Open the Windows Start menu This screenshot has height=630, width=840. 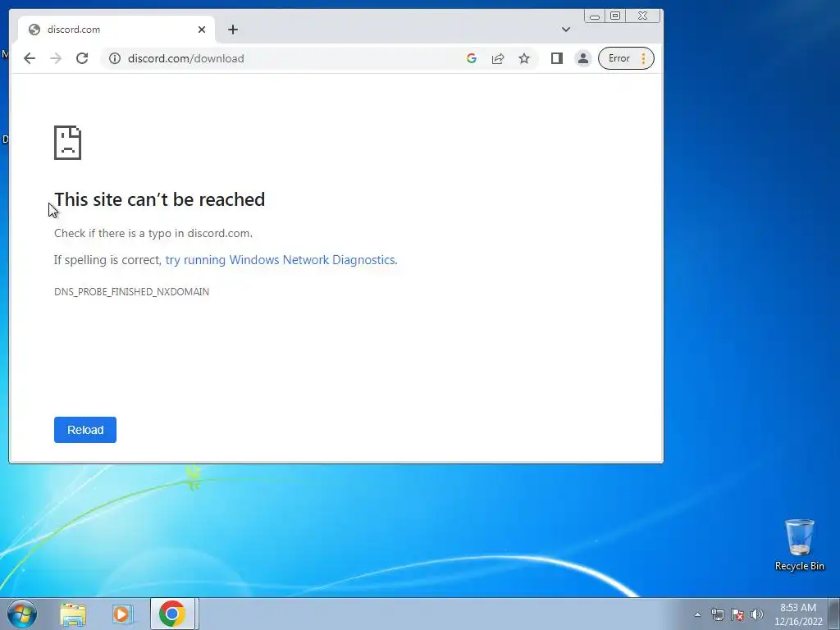(22, 614)
